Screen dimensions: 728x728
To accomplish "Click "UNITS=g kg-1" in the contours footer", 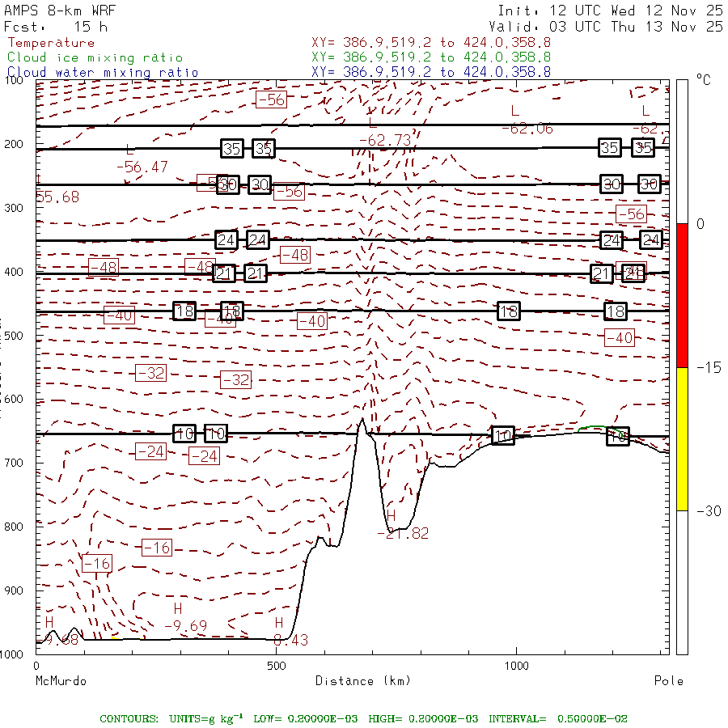I will [x=205, y=718].
